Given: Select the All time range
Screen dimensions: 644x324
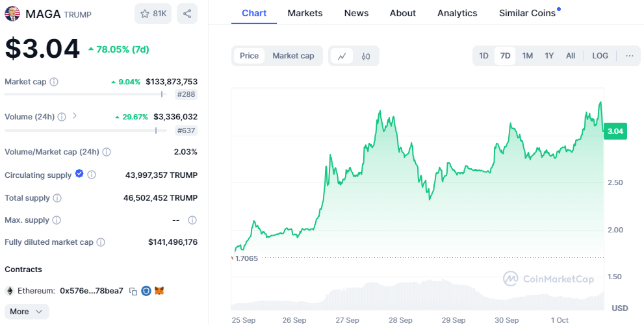Looking at the screenshot, I should click(x=571, y=56).
